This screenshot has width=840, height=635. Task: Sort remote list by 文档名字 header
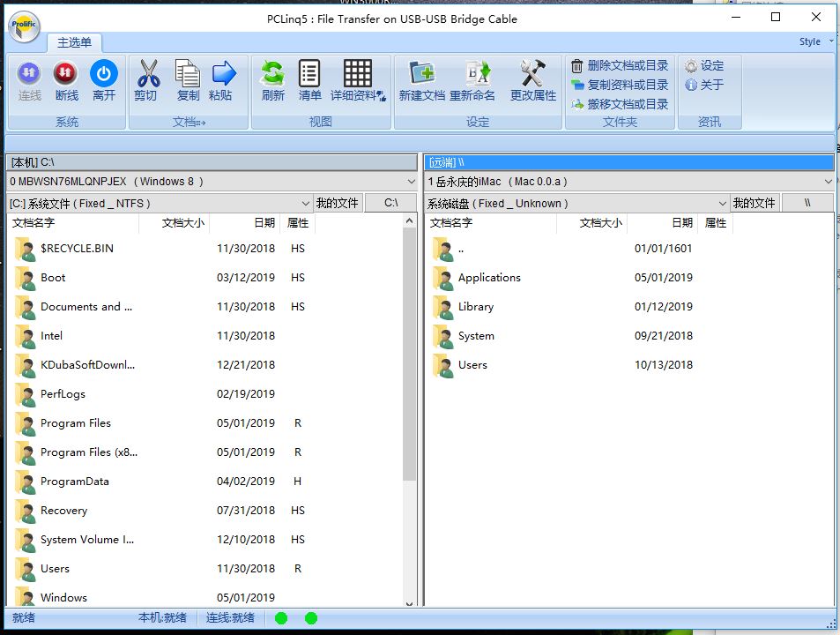491,223
